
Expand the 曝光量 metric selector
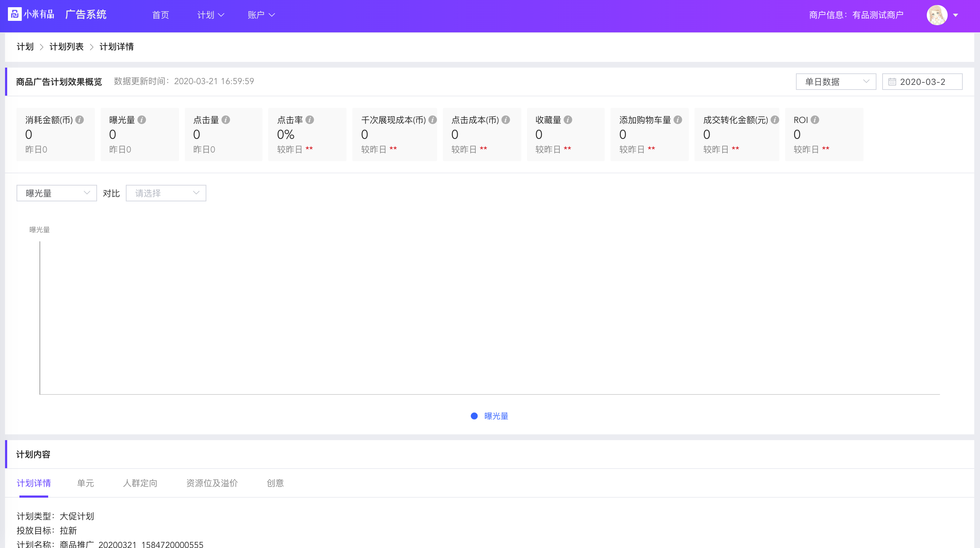click(x=57, y=193)
